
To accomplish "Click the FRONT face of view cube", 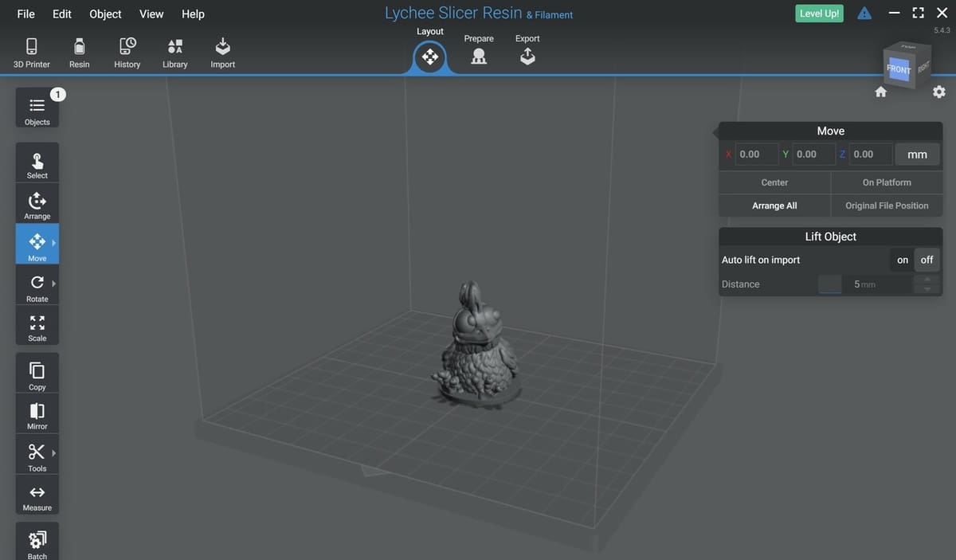I will point(899,69).
